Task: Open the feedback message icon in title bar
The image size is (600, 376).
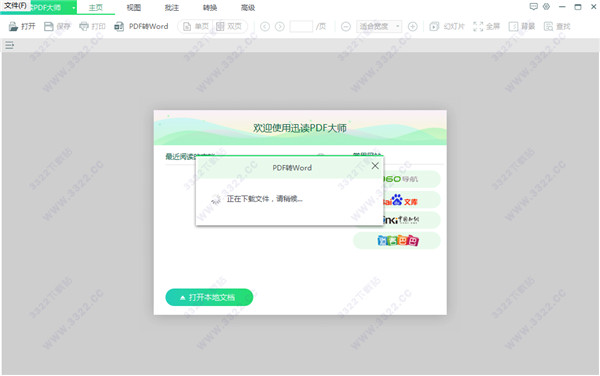Action: click(x=533, y=7)
